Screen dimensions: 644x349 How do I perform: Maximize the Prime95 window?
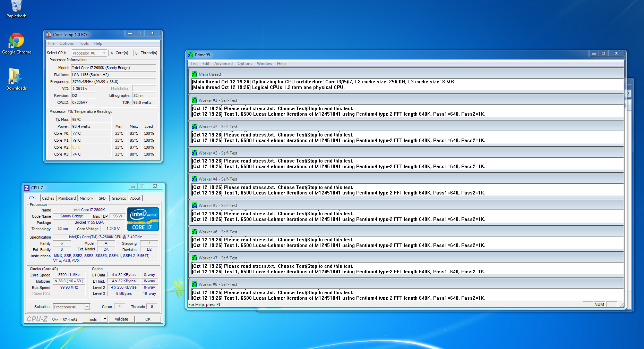tap(603, 53)
